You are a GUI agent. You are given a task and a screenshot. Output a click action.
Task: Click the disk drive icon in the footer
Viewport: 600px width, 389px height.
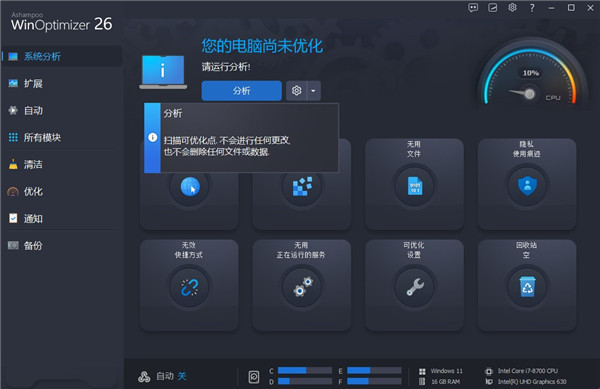[254, 377]
